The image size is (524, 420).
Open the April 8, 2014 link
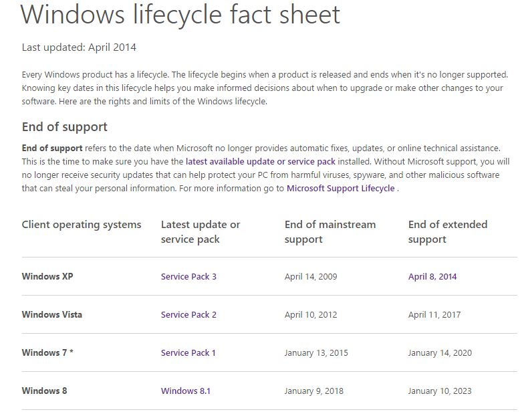(x=432, y=277)
